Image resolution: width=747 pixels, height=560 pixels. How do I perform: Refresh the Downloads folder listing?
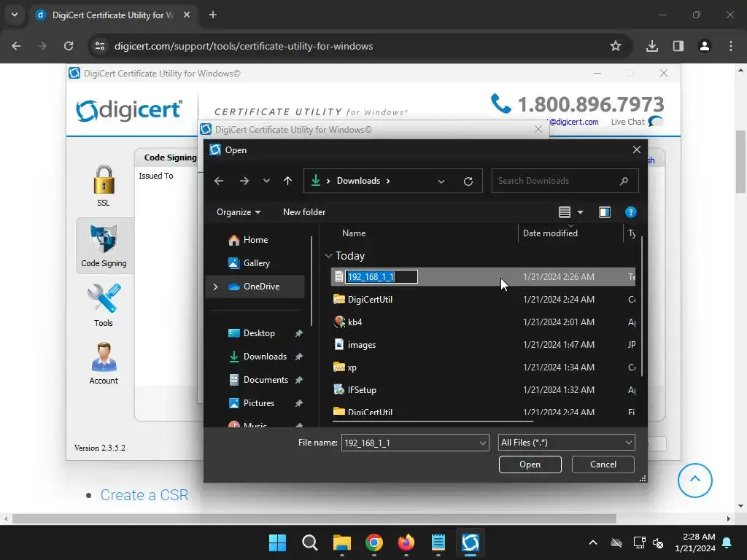(x=468, y=181)
